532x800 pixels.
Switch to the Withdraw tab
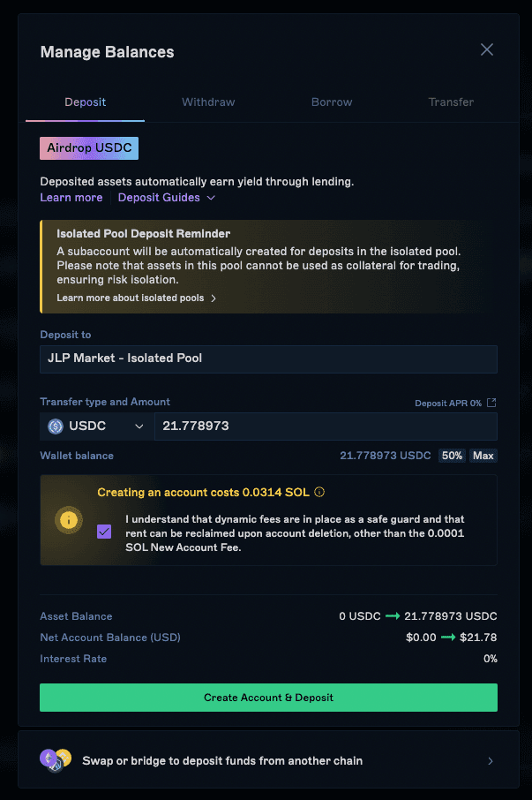point(208,102)
